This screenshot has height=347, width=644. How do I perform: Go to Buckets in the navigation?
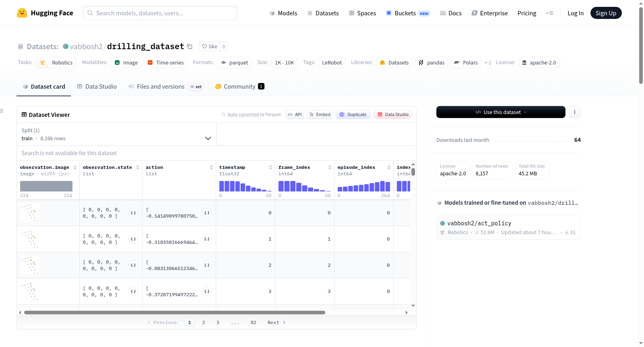click(x=408, y=13)
